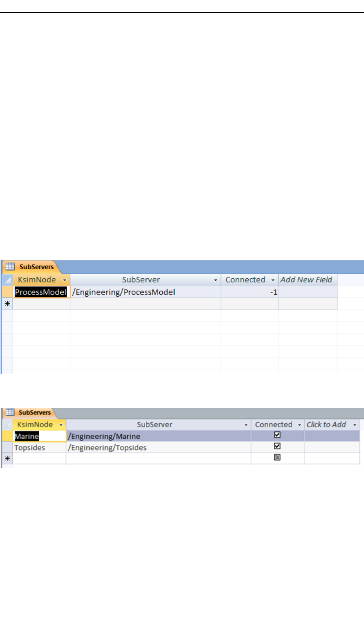The height and width of the screenshot is (644, 364).
Task: Uncheck Connected for the Marine row
Action: coord(277,435)
